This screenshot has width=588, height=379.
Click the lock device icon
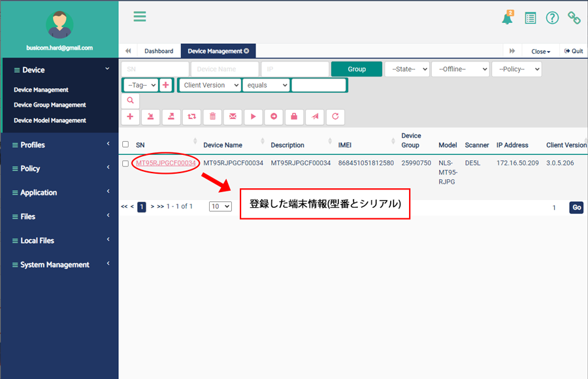[294, 116]
